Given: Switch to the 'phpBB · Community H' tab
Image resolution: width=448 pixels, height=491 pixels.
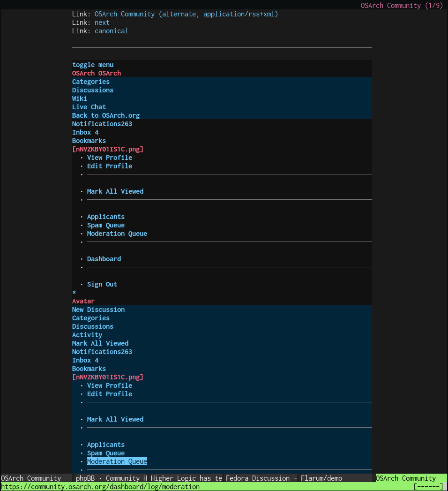Looking at the screenshot, I should point(112,478).
